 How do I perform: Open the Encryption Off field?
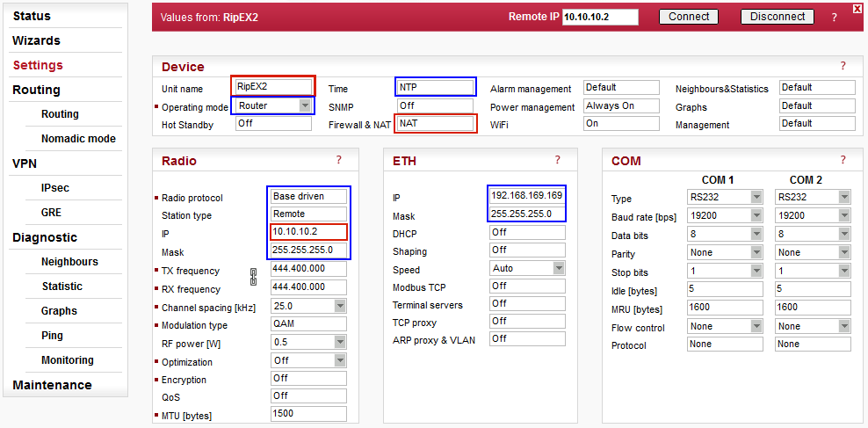pos(309,378)
